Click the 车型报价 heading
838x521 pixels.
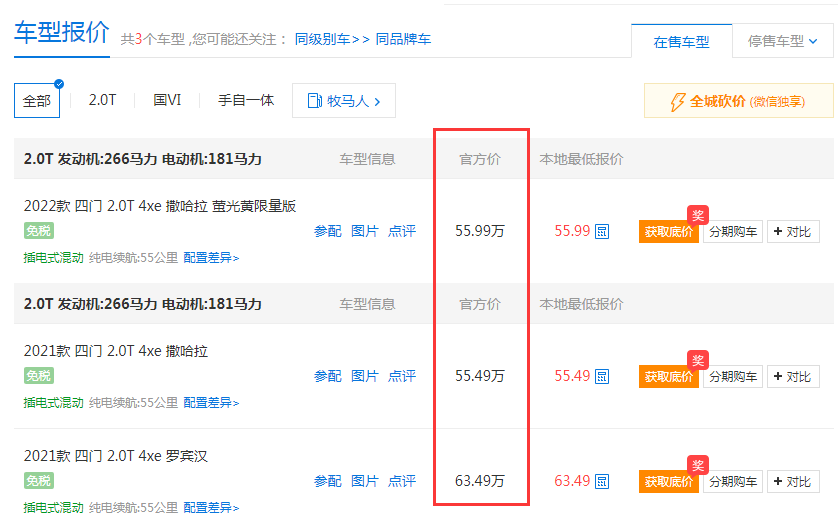tap(62, 32)
